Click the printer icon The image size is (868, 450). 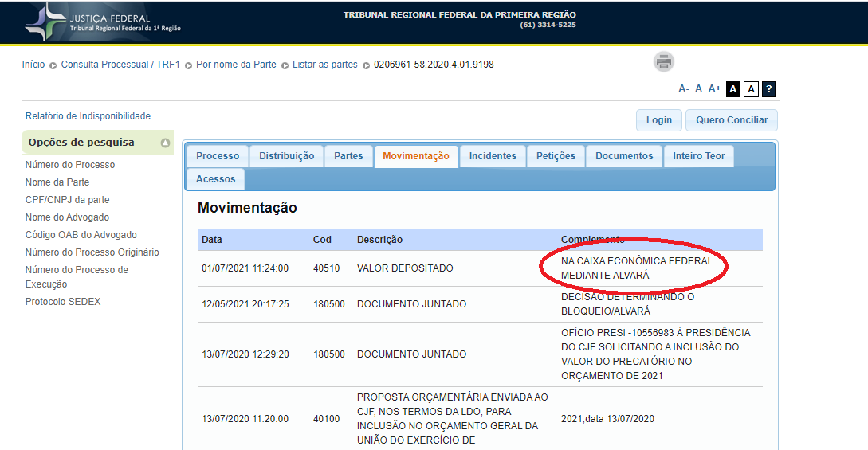(x=664, y=61)
